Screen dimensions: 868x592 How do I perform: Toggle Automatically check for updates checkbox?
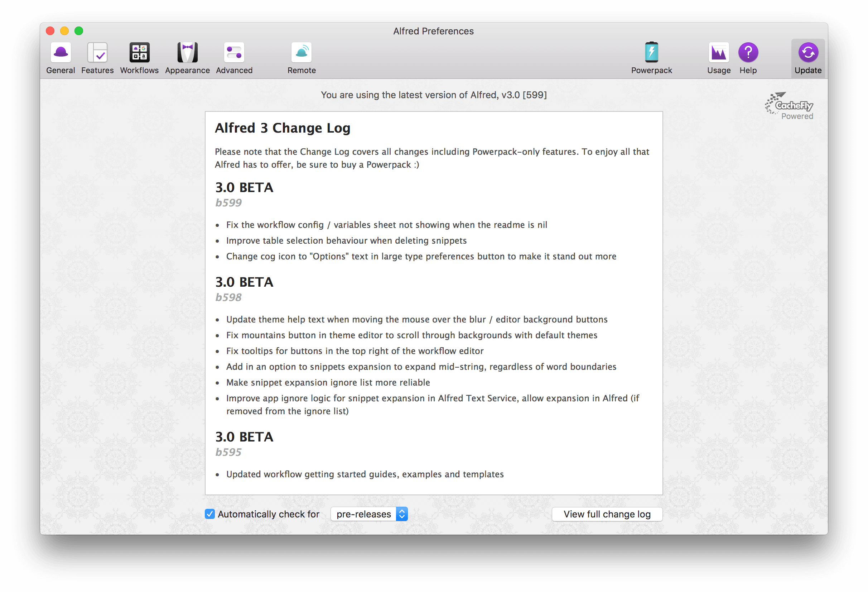click(210, 514)
